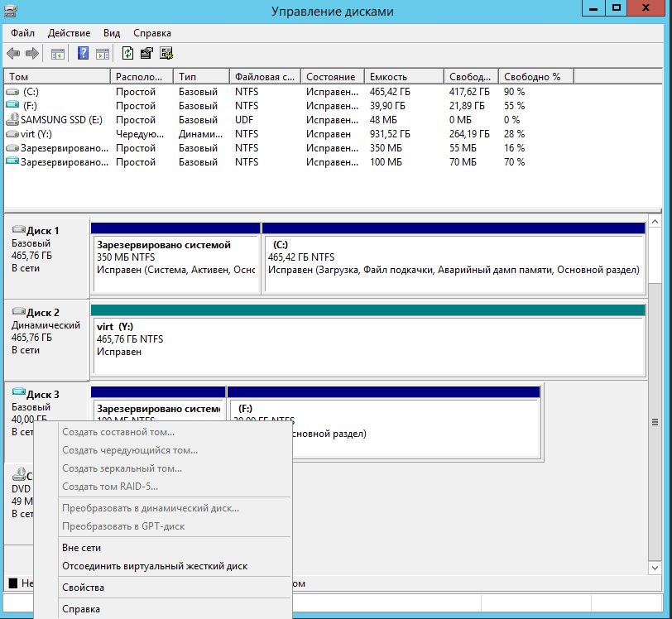Open Help via blue question mark icon

click(x=83, y=54)
